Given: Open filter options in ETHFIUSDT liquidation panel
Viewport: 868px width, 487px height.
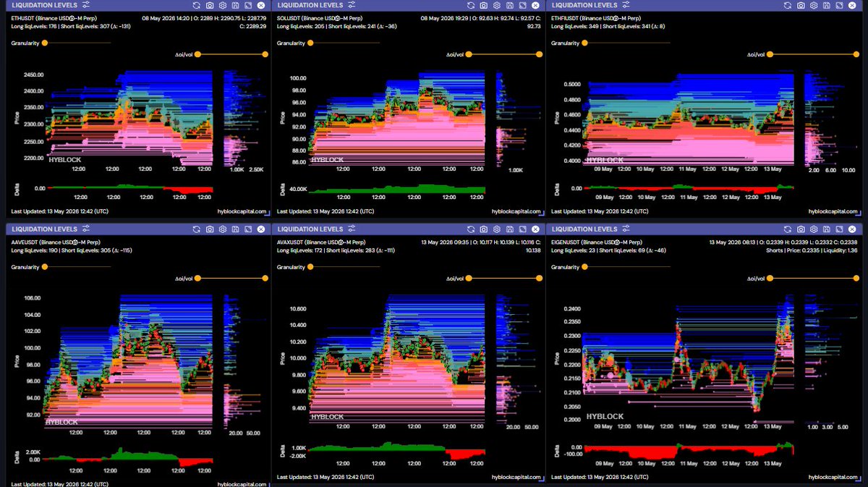Looking at the screenshot, I should [625, 5].
